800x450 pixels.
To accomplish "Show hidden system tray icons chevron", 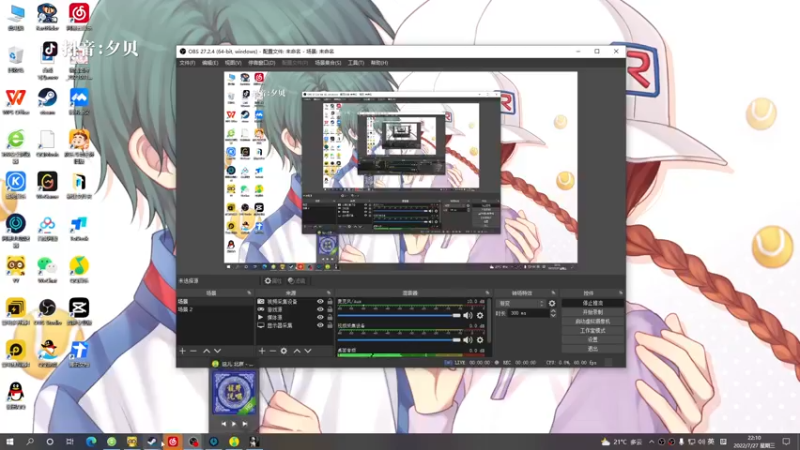I will pyautogui.click(x=652, y=442).
